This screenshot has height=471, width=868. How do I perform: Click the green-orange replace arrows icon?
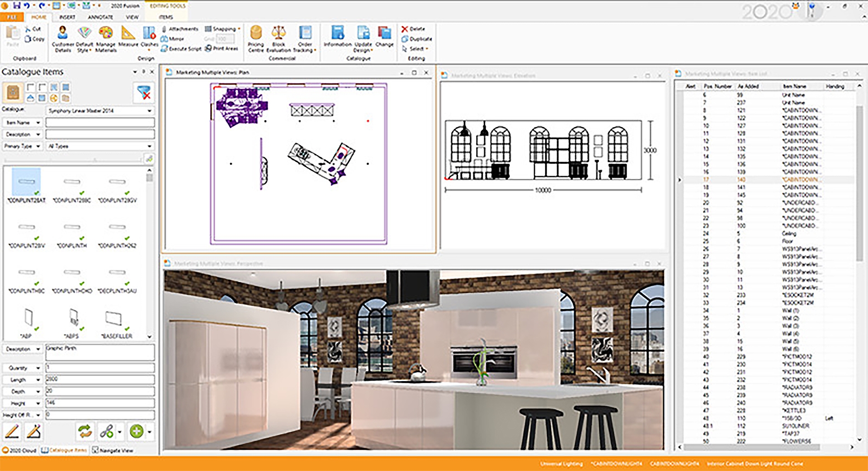(x=85, y=431)
